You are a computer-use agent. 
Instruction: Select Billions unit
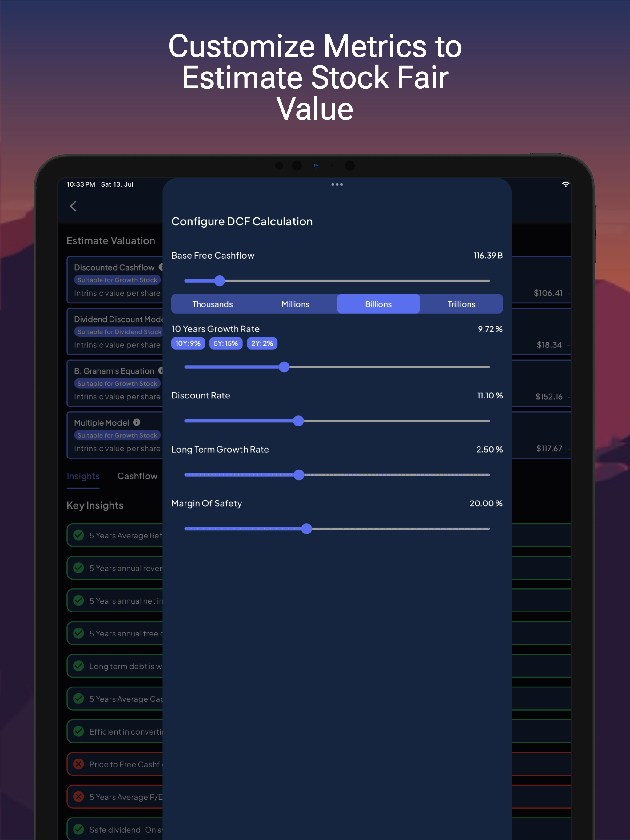click(378, 304)
